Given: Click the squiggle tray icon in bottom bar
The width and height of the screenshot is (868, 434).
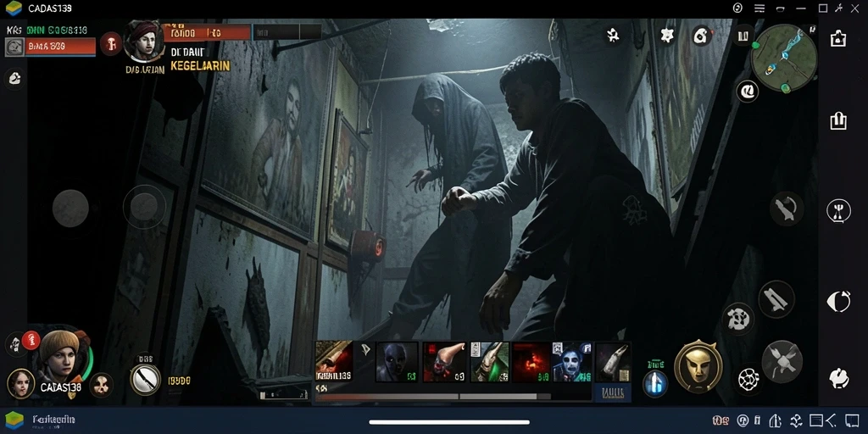Looking at the screenshot, I should [795, 420].
